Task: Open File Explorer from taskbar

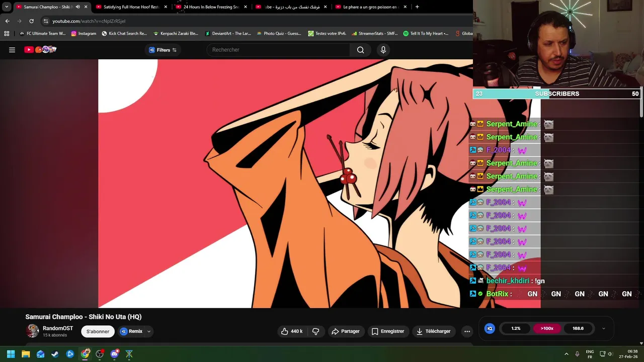Action: click(26, 354)
